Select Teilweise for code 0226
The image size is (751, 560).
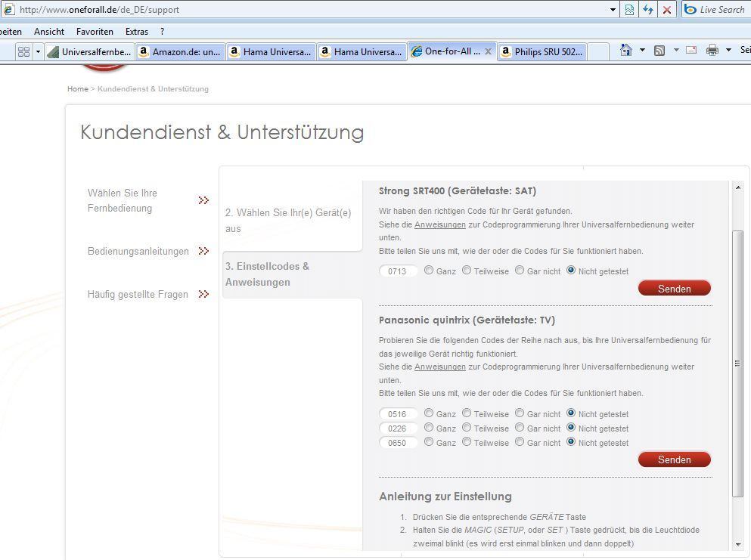coord(467,427)
